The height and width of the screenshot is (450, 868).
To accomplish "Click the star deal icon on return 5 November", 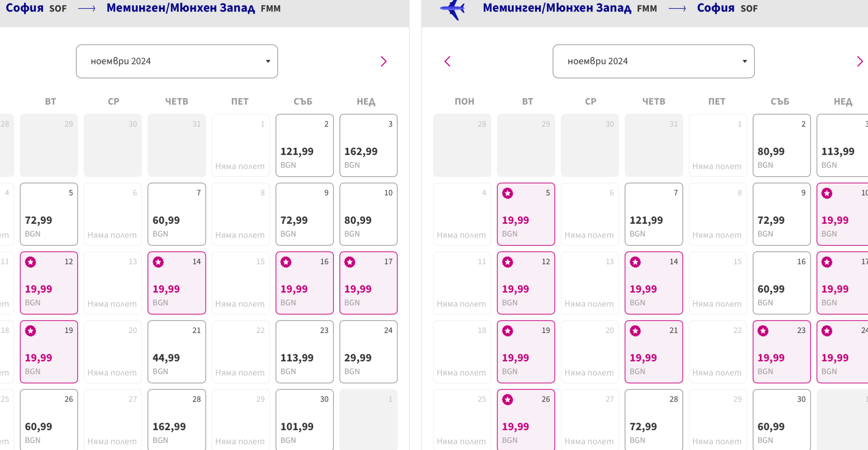I will click(x=508, y=194).
